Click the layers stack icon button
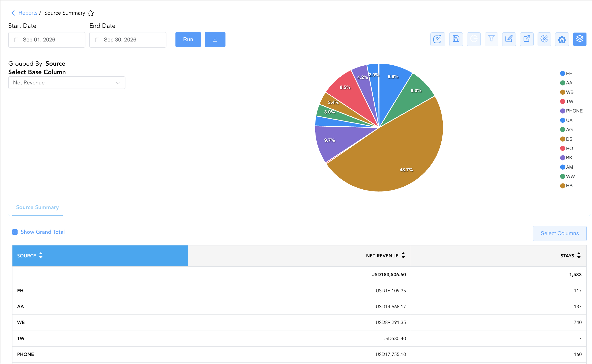The height and width of the screenshot is (364, 592). tap(580, 39)
